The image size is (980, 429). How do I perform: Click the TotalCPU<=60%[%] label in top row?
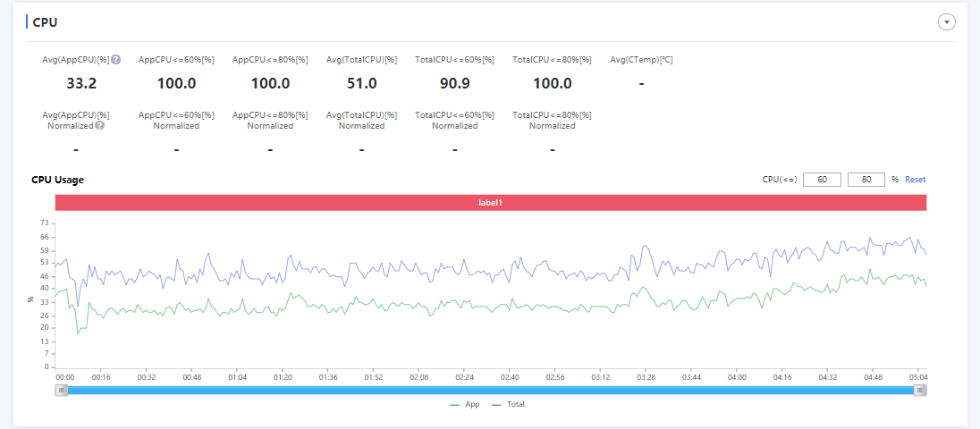click(x=454, y=60)
